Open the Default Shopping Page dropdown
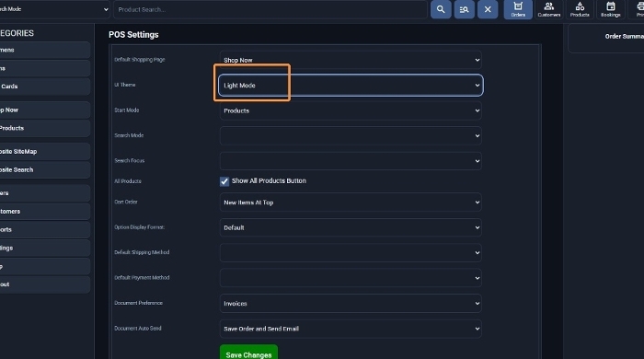Viewport: 644px width, 359px height. point(351,60)
